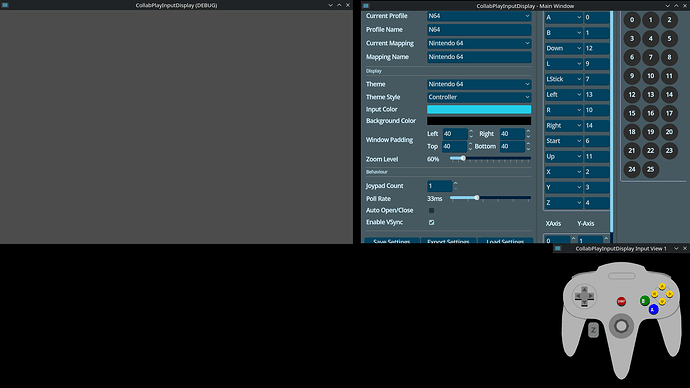
Task: Open the Current Profile dropdown
Action: pyautogui.click(x=479, y=16)
